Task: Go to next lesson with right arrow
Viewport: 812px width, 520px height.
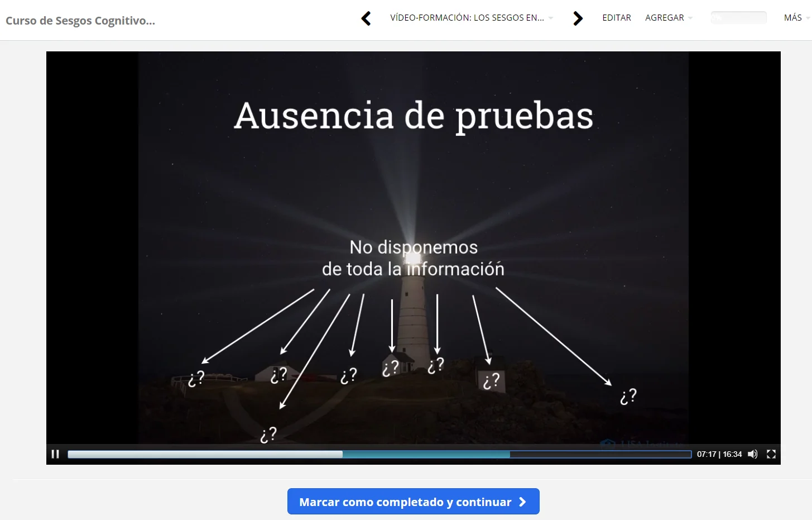Action: [578, 18]
